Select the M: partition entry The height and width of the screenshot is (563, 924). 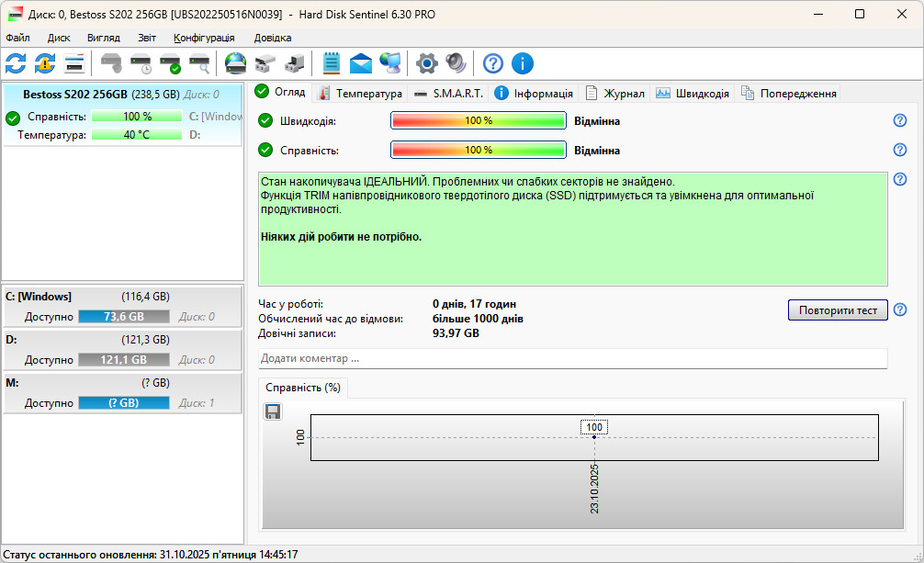coord(122,392)
